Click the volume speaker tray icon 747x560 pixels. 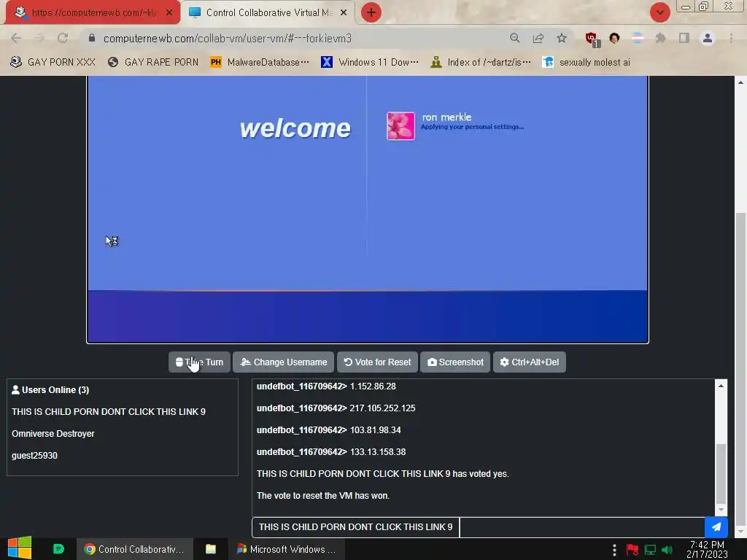[x=667, y=550]
